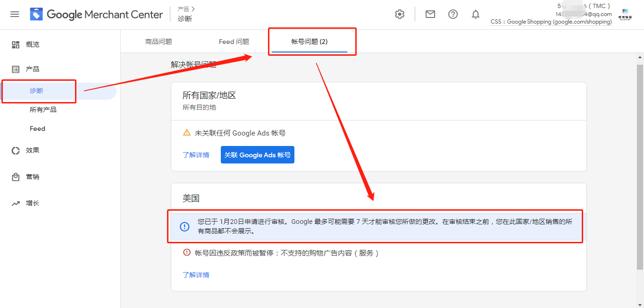Click 了解详情 under the 美国 section

[196, 275]
